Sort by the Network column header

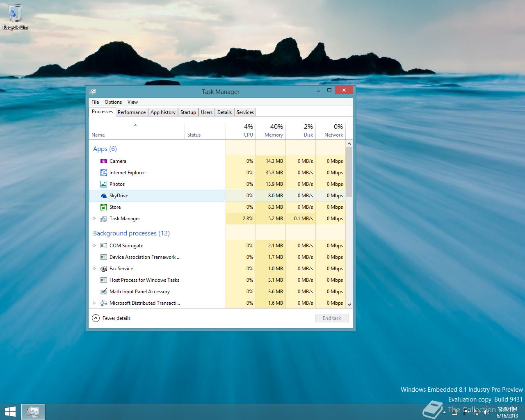331,131
